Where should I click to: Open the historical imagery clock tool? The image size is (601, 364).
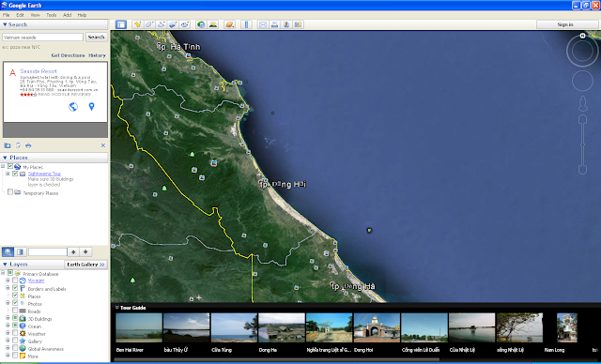201,24
